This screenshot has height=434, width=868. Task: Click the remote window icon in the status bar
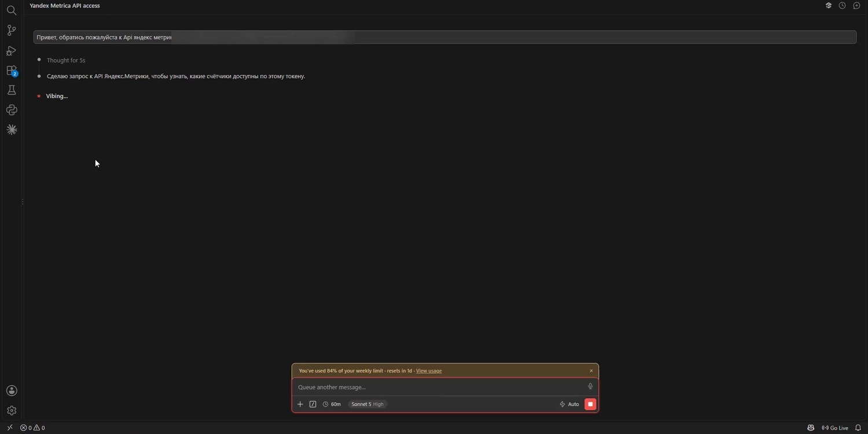9,428
